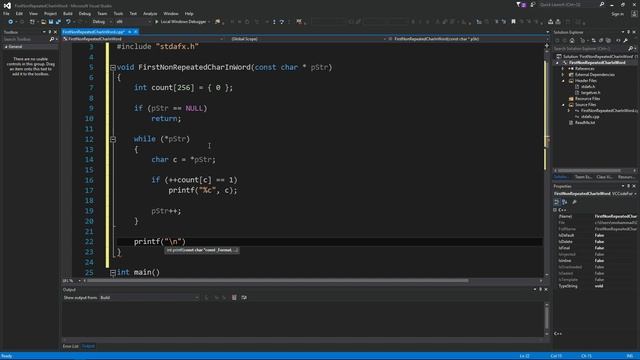Viewport: 640px width, 360px height.
Task: Open the Debug configuration dropdown
Action: (x=102, y=22)
